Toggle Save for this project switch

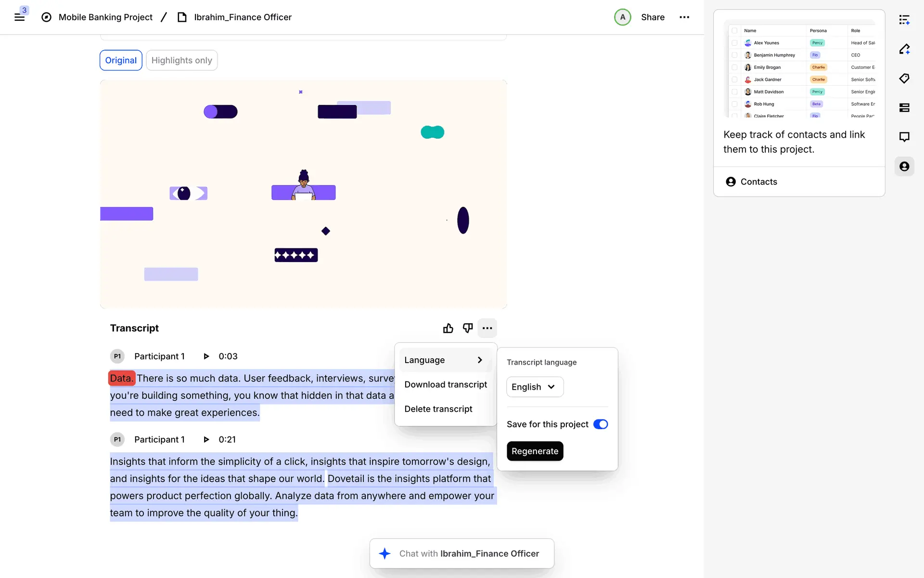pyautogui.click(x=600, y=424)
